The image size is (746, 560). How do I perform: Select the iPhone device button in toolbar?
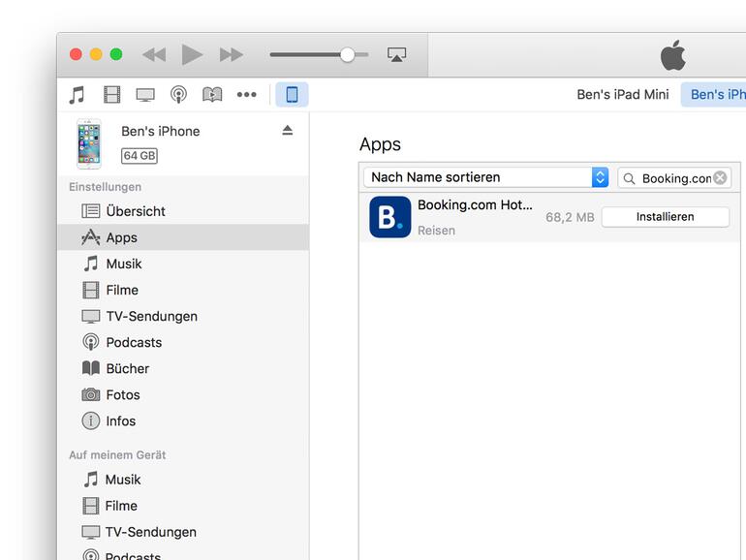click(292, 95)
